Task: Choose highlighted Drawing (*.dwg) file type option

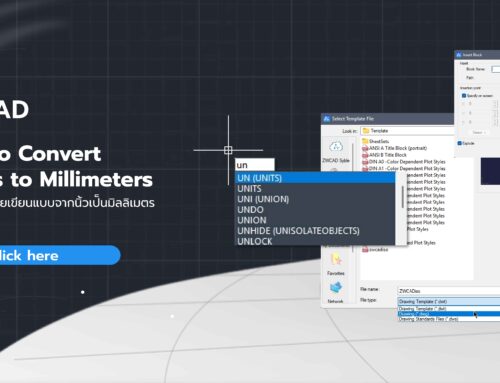Action: 449,314
